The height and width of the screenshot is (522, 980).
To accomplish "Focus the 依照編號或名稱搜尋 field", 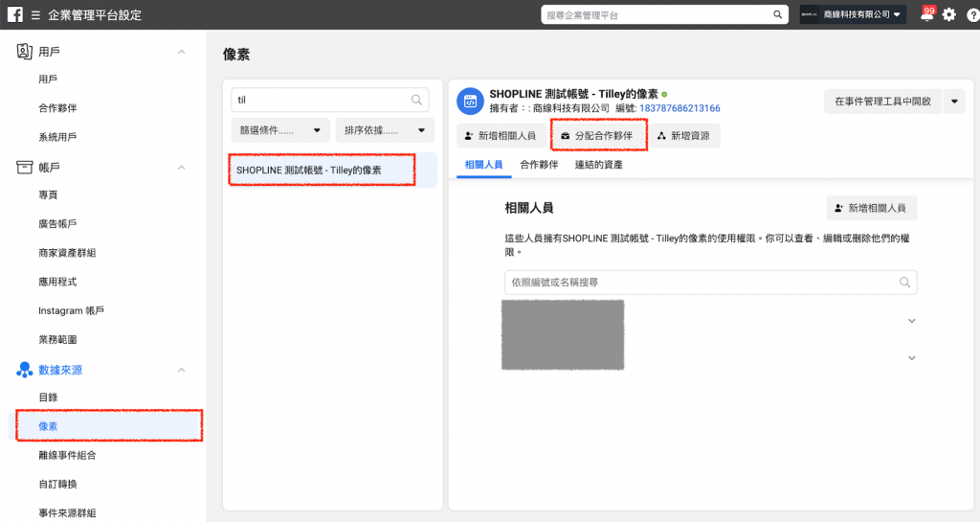I will pos(711,283).
